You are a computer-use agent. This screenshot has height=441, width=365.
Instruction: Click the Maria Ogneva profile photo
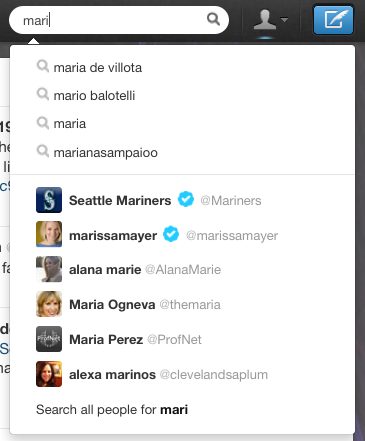click(x=49, y=304)
